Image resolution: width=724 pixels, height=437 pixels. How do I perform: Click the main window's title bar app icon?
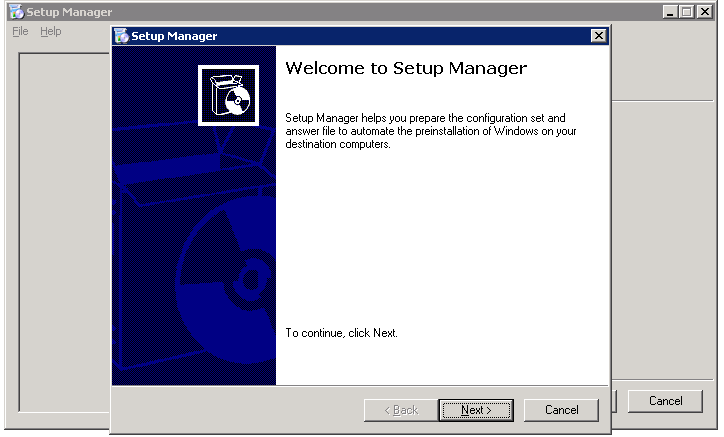tap(16, 12)
